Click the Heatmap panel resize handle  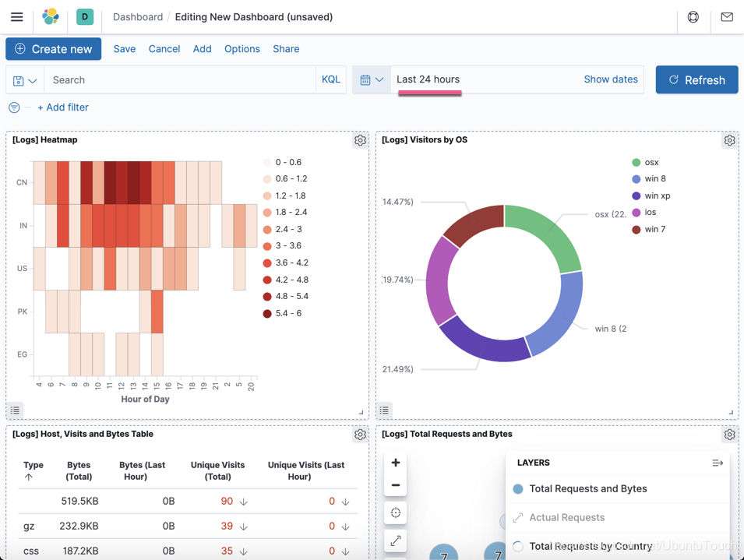[x=361, y=413]
